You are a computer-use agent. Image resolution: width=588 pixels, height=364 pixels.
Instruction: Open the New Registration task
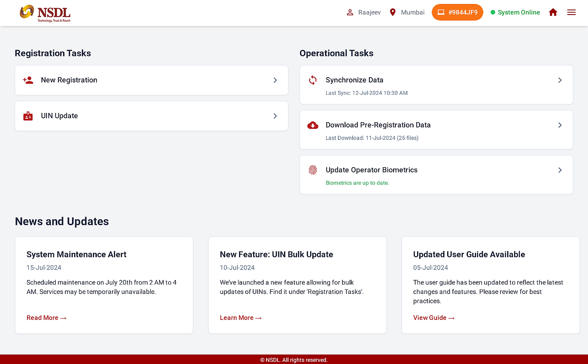pyautogui.click(x=152, y=80)
